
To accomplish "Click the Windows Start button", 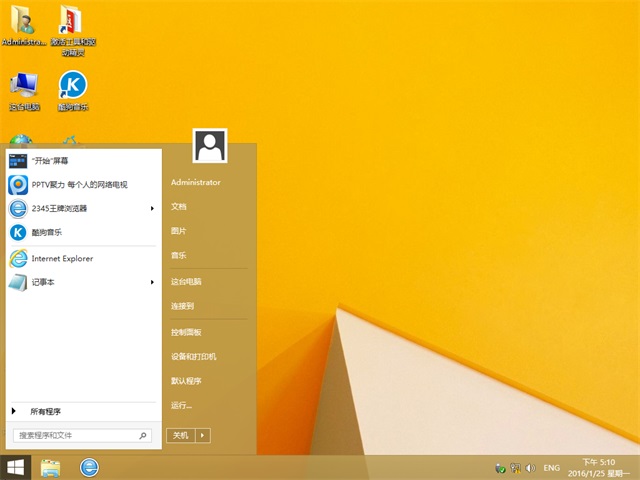I will pyautogui.click(x=15, y=467).
